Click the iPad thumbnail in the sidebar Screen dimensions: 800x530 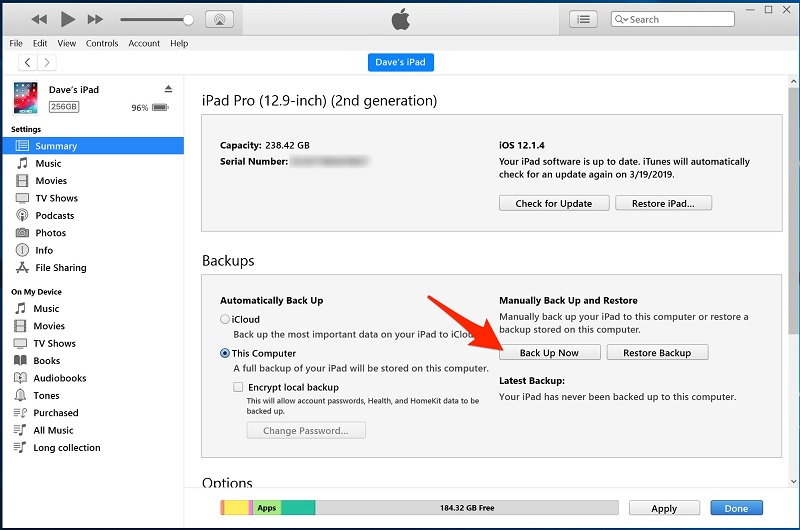tap(26, 98)
